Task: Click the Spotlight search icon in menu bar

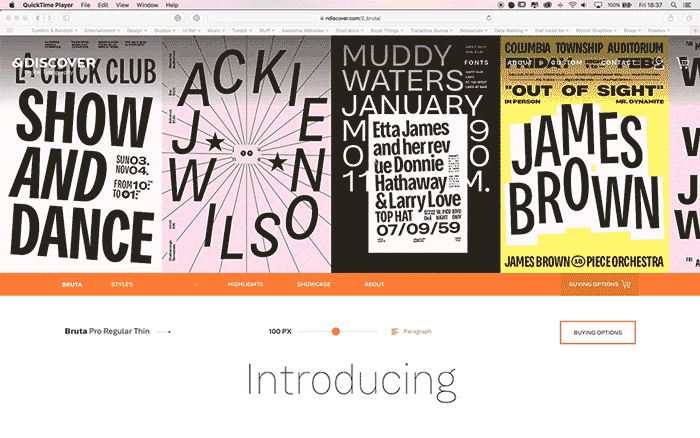Action: (x=673, y=5)
